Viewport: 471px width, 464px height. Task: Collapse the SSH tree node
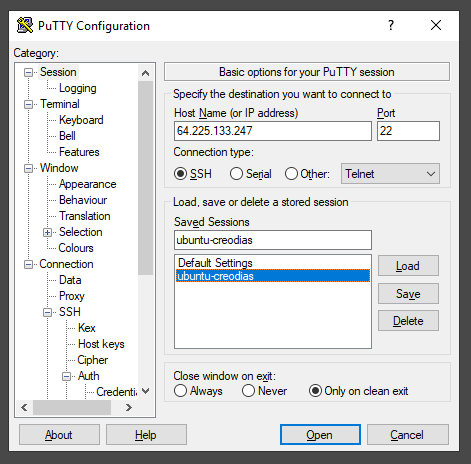tap(47, 312)
